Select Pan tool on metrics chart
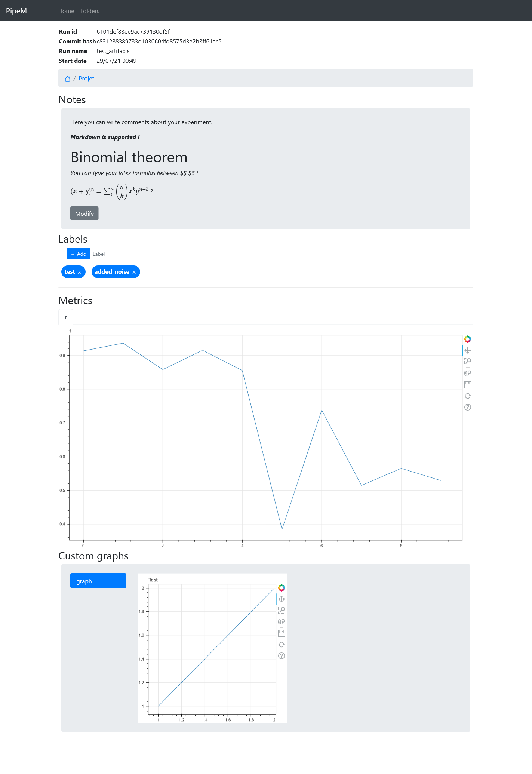The height and width of the screenshot is (774, 532). click(x=467, y=350)
